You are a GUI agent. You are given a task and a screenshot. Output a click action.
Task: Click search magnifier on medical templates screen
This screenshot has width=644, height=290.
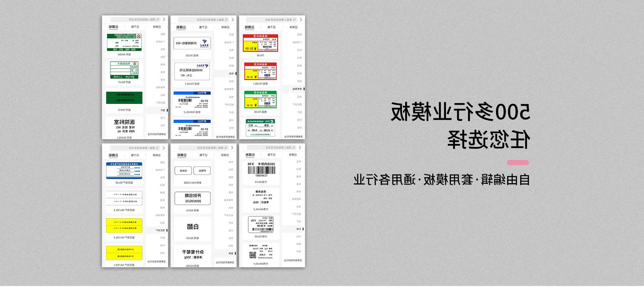[x=158, y=20]
